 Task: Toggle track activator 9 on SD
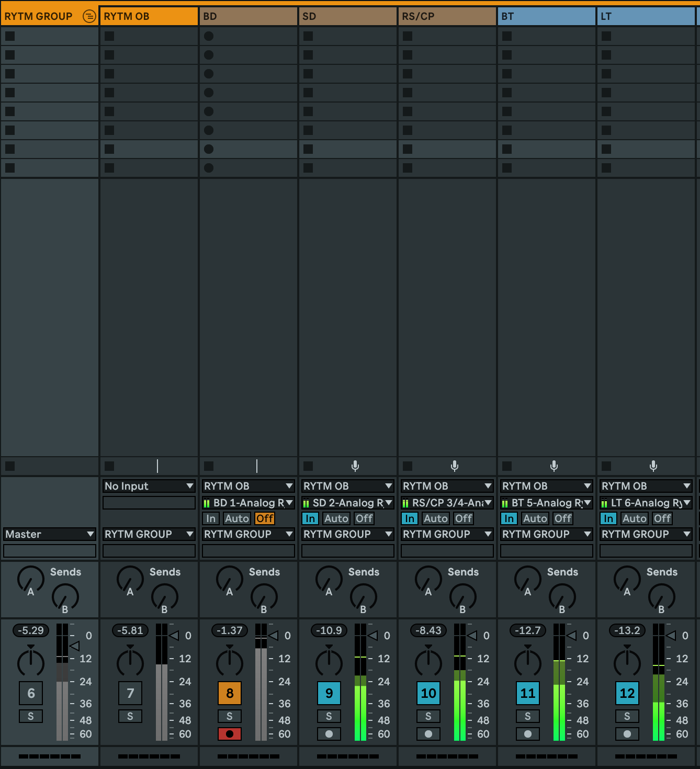[x=329, y=693]
